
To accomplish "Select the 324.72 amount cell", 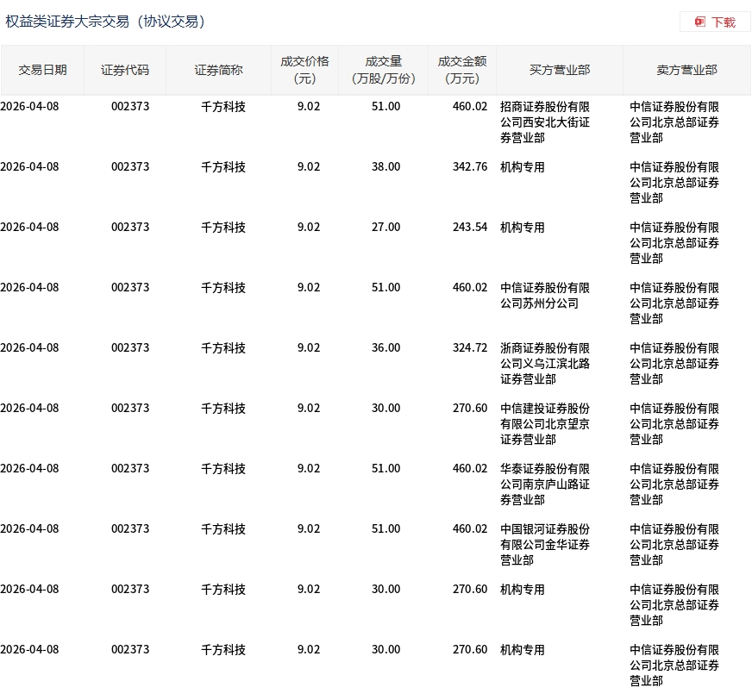I will point(469,347).
